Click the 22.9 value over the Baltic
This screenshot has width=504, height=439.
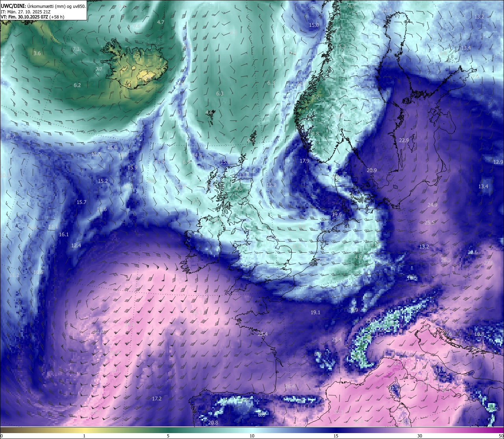click(404, 141)
